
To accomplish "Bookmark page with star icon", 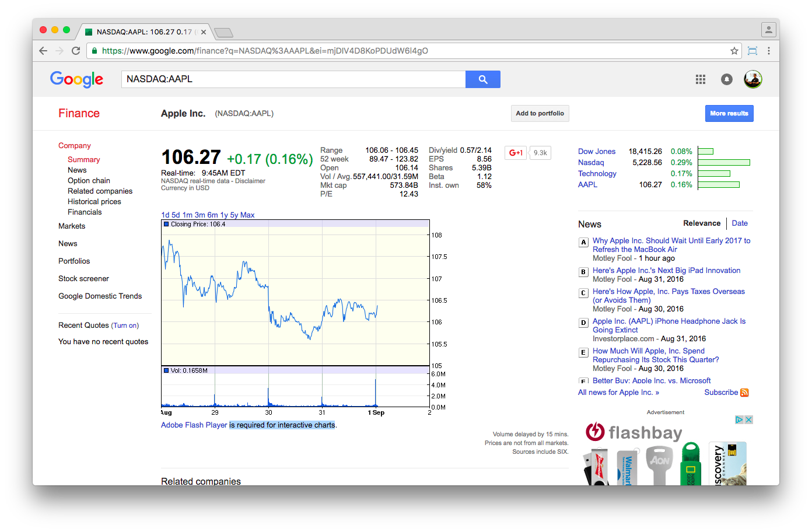I will click(x=734, y=51).
